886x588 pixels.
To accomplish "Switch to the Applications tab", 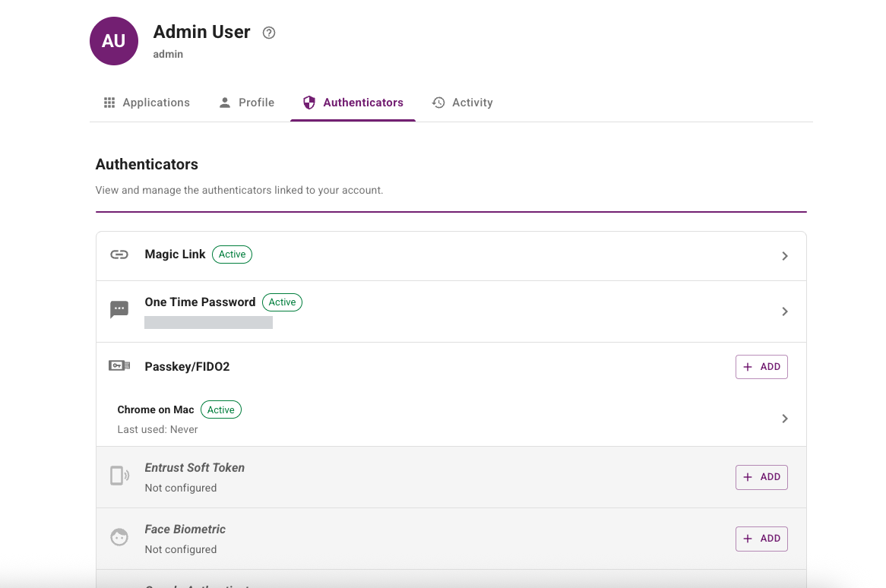I will [x=147, y=103].
